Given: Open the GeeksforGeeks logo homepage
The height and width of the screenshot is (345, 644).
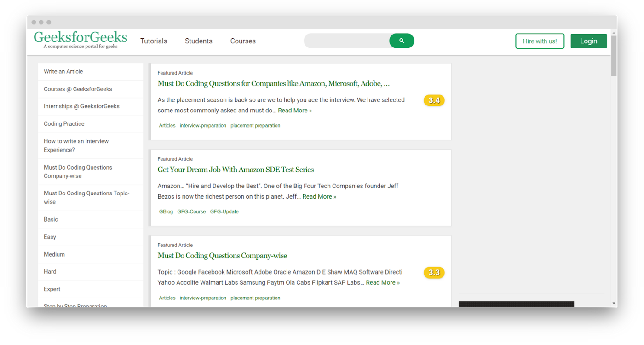Looking at the screenshot, I should (80, 40).
